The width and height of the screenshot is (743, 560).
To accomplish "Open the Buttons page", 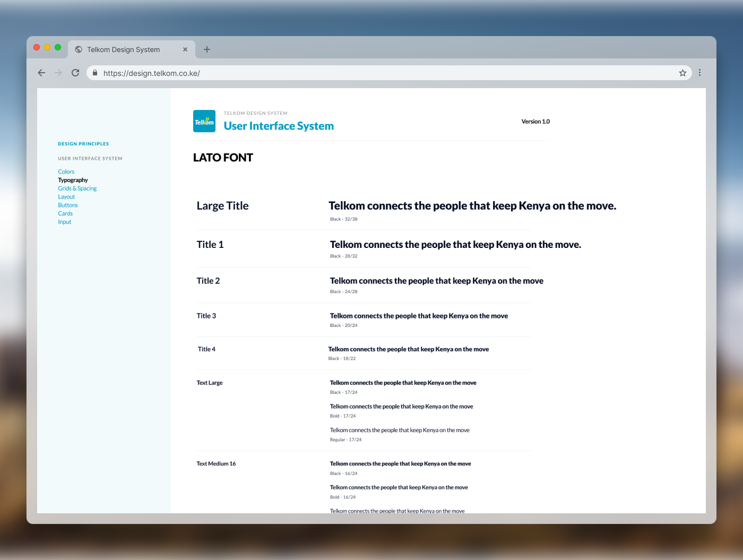I will click(68, 205).
